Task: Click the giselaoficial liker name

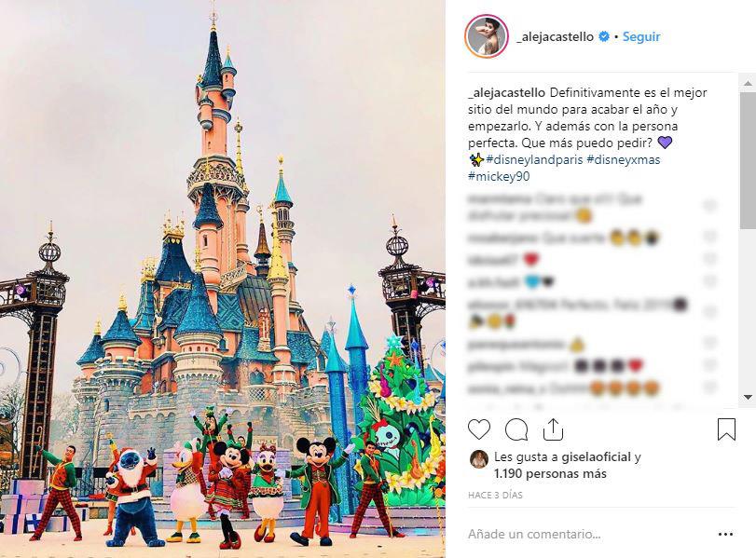Action: (596, 456)
